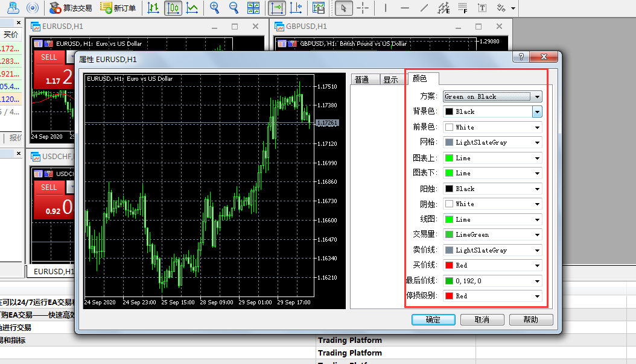Confirm with the 确定 button

pyautogui.click(x=433, y=319)
